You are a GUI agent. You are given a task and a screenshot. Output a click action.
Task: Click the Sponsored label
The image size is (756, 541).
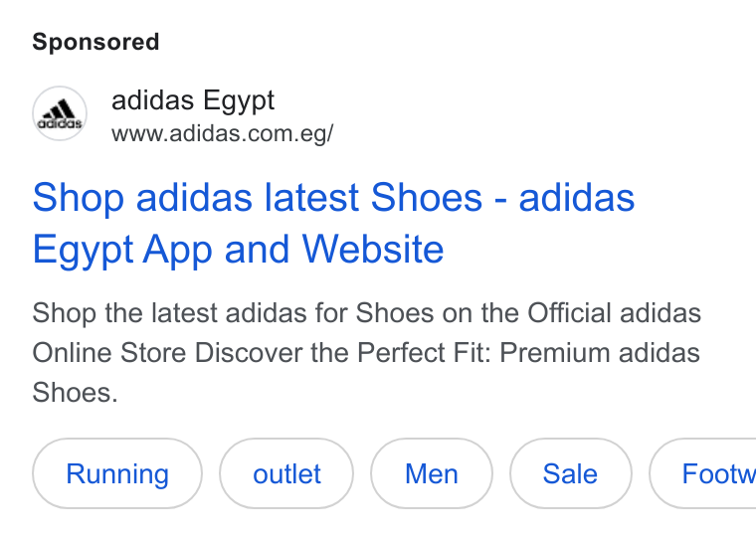click(95, 42)
